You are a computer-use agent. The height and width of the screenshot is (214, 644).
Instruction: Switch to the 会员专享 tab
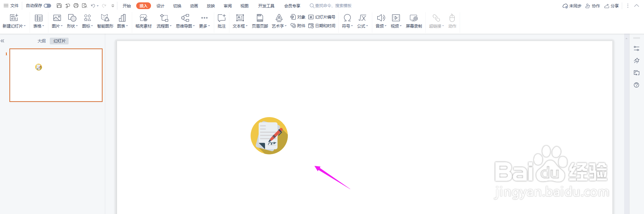pos(292,6)
